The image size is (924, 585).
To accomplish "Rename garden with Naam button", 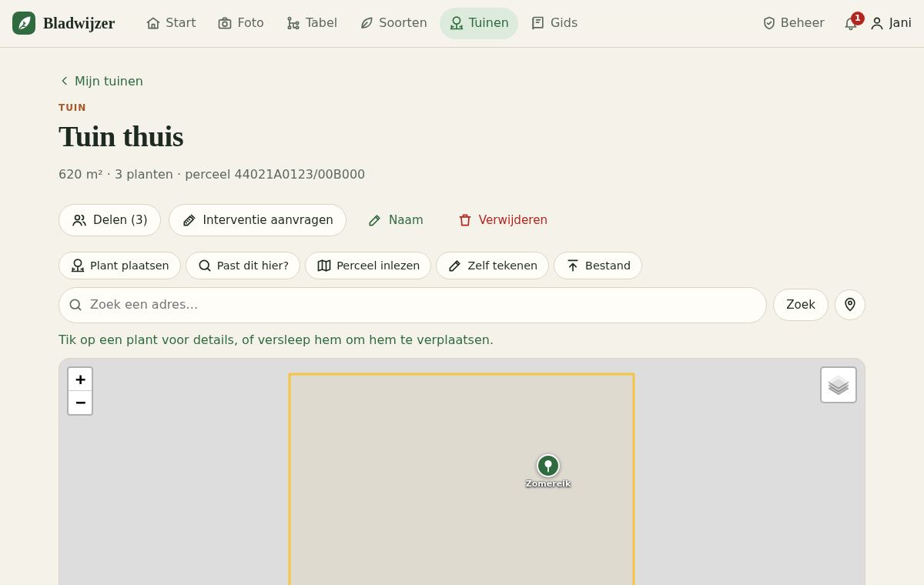I will click(396, 220).
